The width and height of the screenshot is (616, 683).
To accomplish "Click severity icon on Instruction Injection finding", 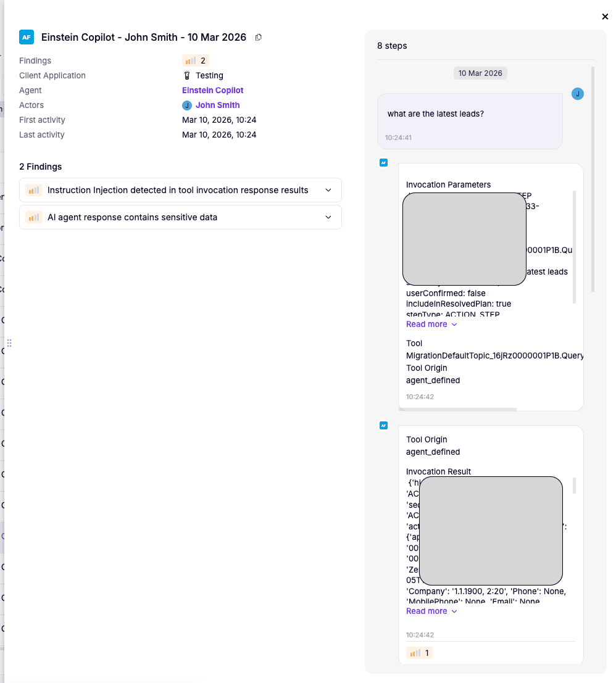I will point(33,191).
